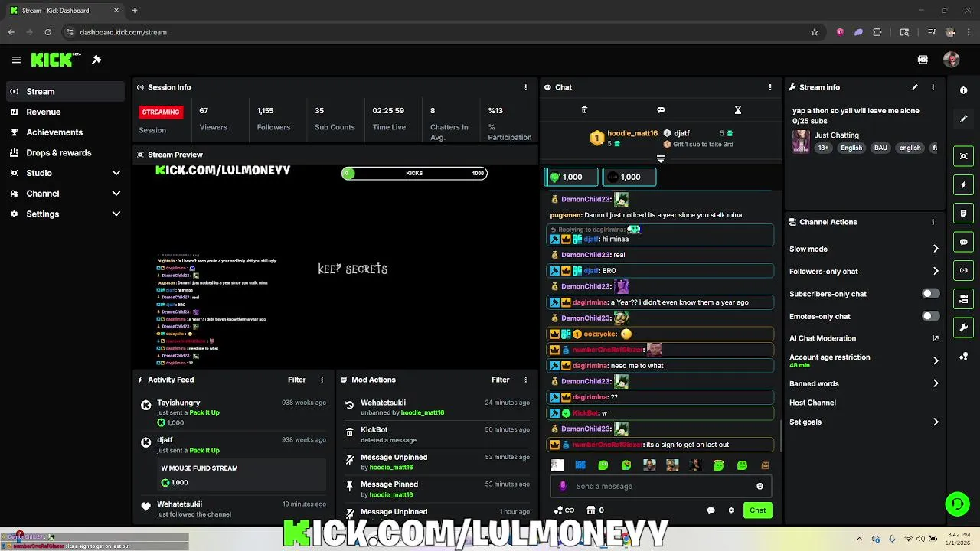
Task: Open Channel Actions three-dot menu
Action: coord(933,222)
